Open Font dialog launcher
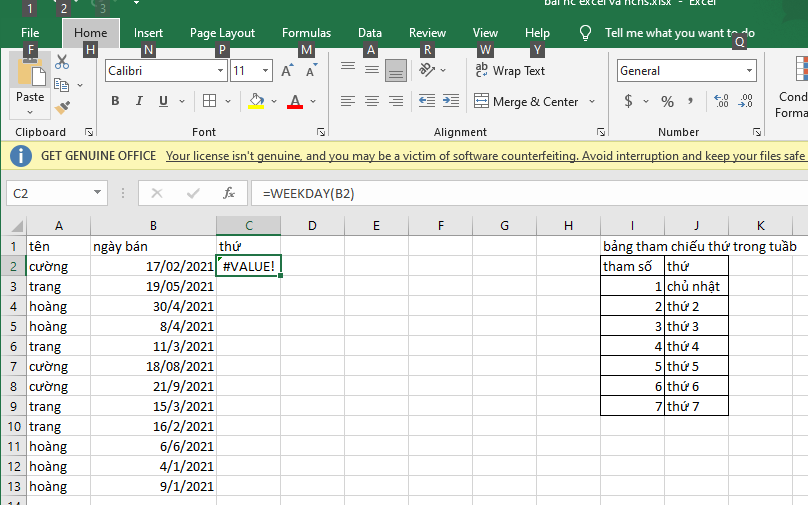Viewport: 808px width, 505px height. (321, 132)
